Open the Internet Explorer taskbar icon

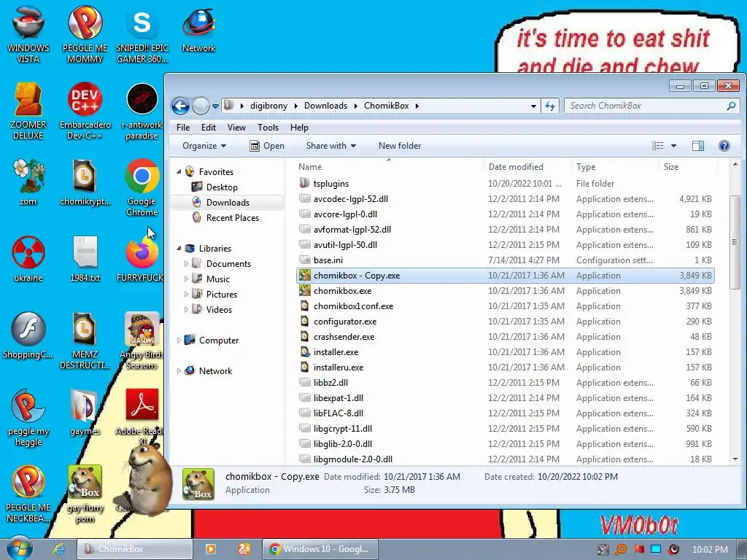tap(58, 549)
